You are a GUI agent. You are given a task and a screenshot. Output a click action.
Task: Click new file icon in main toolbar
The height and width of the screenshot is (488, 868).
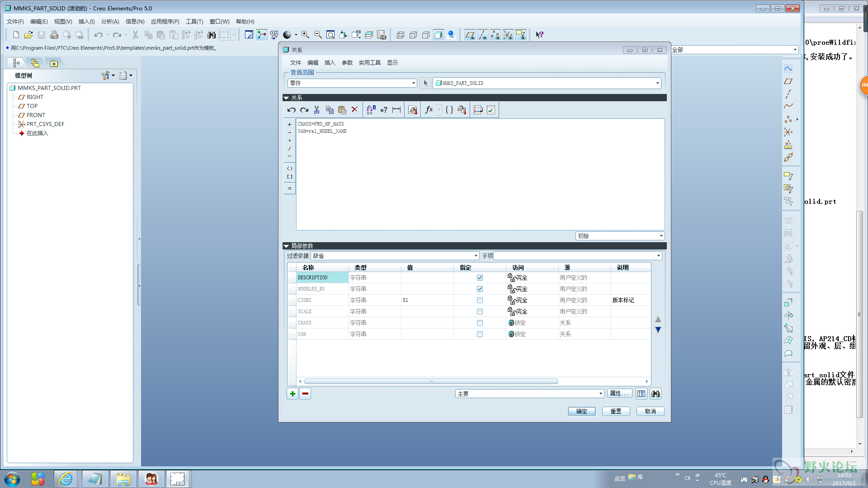pyautogui.click(x=16, y=35)
